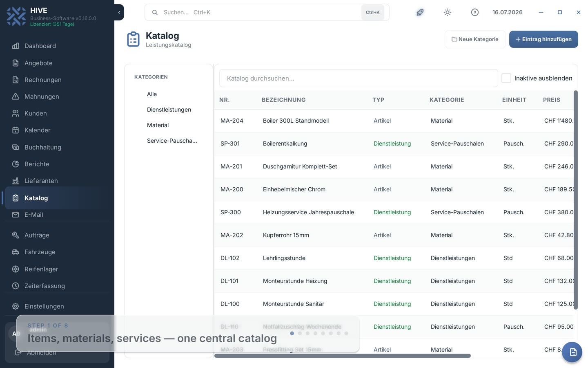Open the Dashboard sidebar icon

point(16,46)
